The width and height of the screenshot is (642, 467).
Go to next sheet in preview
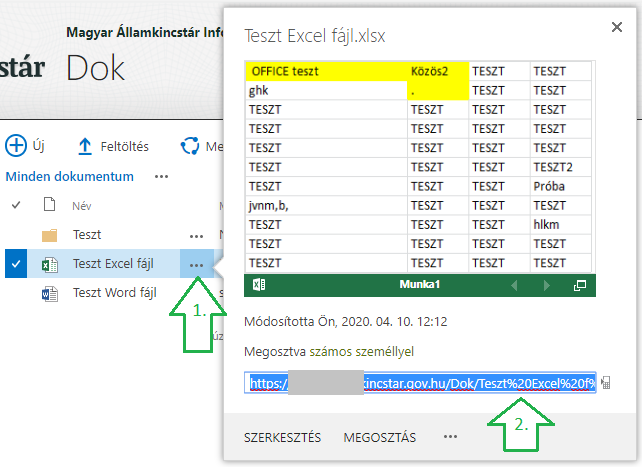[x=547, y=285]
